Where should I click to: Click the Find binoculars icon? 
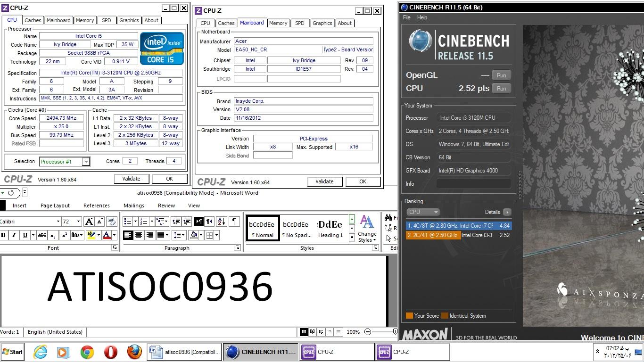[388, 218]
